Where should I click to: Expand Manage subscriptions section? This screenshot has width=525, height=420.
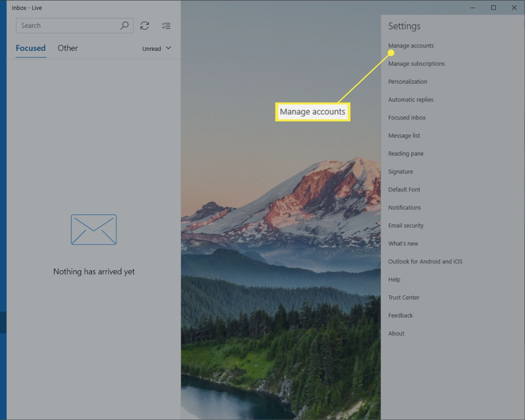[416, 64]
